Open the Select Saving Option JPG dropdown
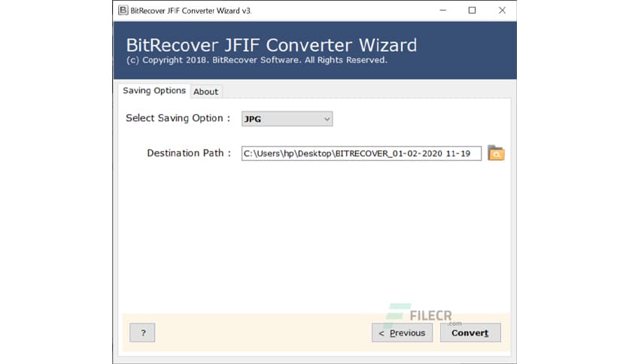 click(x=287, y=119)
